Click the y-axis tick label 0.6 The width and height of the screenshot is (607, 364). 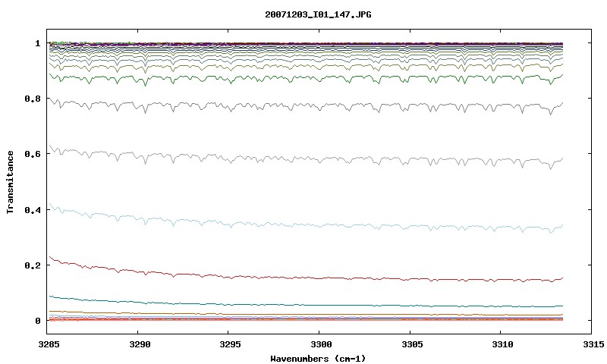point(33,154)
